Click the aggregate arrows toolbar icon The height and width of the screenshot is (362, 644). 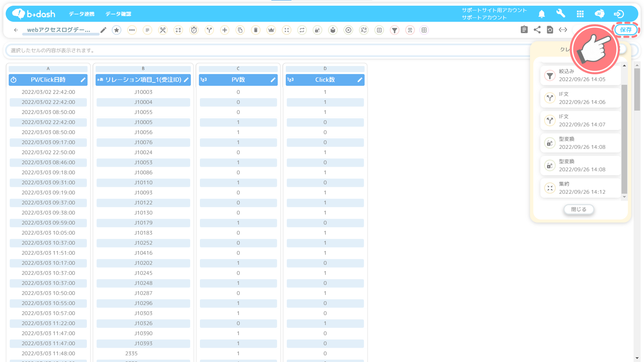(287, 30)
